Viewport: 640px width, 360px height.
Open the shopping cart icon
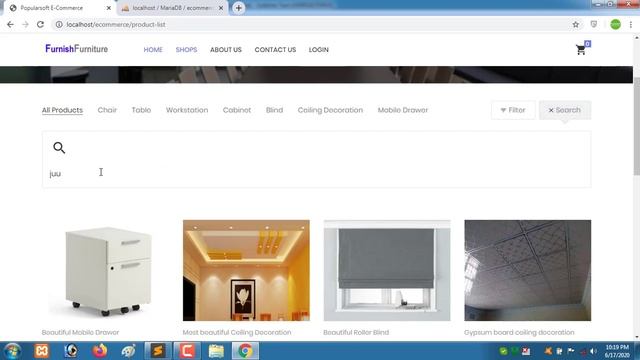(581, 50)
